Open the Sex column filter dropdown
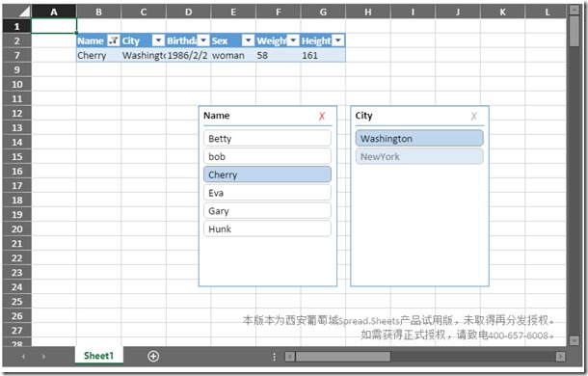The width and height of the screenshot is (588, 376). click(249, 40)
